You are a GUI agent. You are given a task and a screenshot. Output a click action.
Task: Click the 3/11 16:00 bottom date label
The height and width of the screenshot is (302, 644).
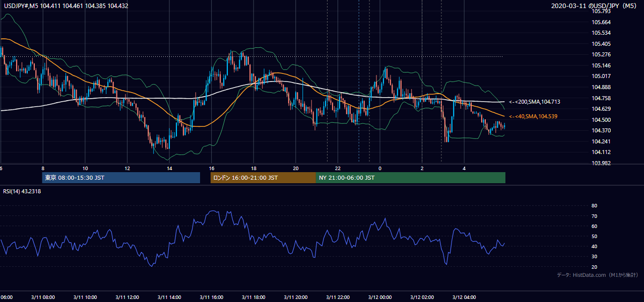coord(212,297)
